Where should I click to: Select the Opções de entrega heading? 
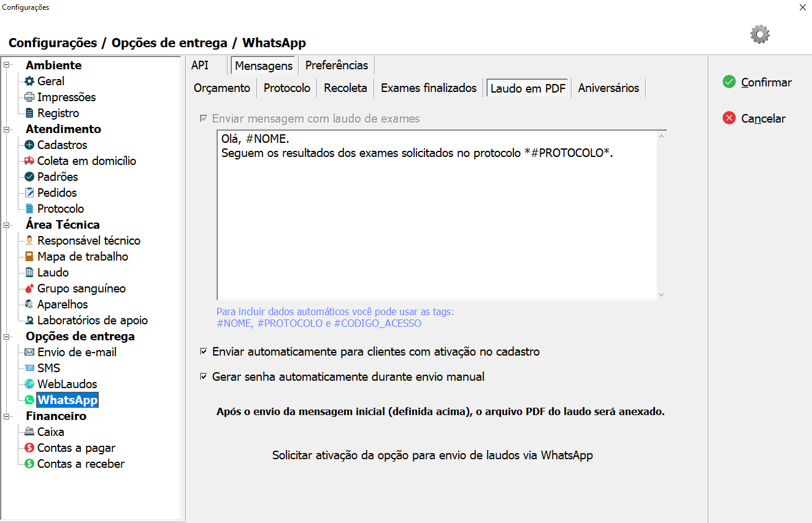click(80, 336)
